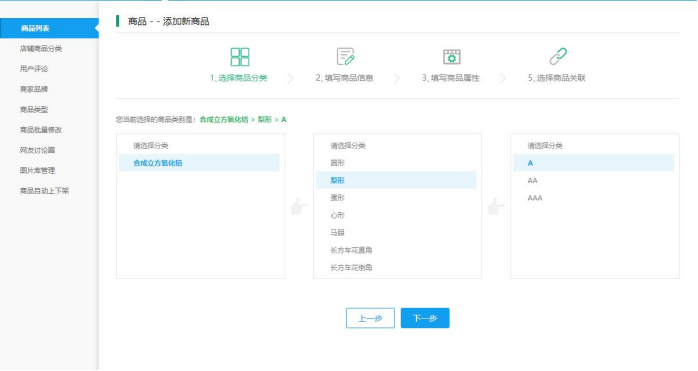
Task: Click the 上一步 button
Action: 370,318
